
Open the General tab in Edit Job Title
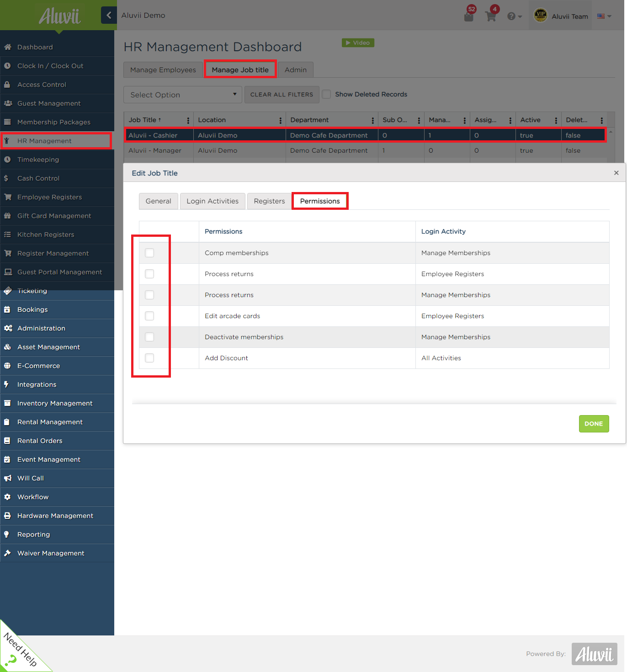click(x=159, y=201)
